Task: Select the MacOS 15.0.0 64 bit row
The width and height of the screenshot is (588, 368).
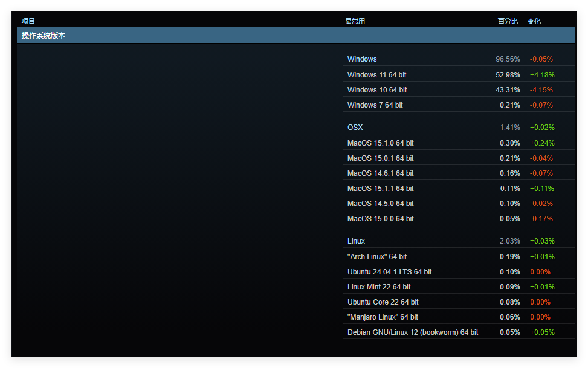Action: point(459,218)
